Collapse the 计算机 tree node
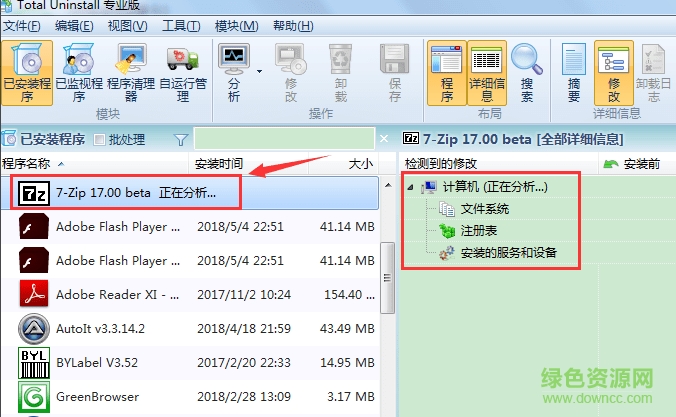This screenshot has width=676, height=417. (x=410, y=187)
